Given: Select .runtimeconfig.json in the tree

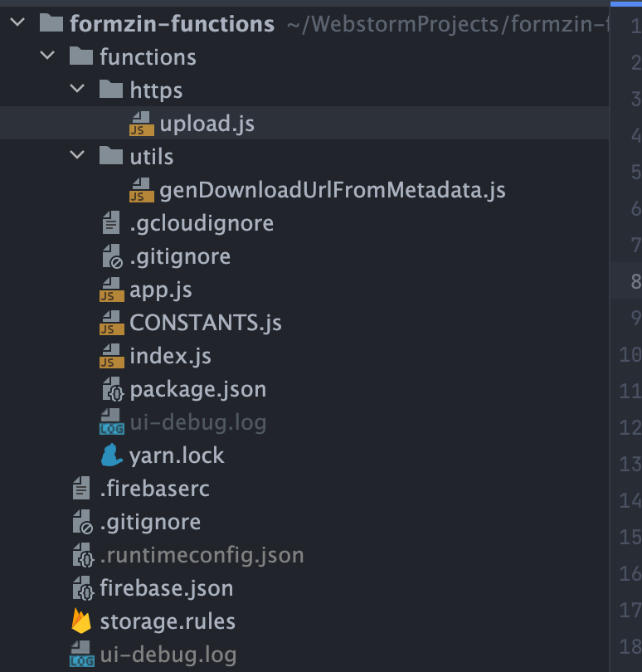Looking at the screenshot, I should (x=202, y=555).
